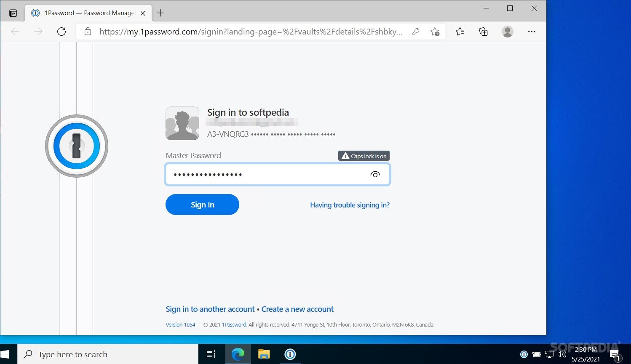The image size is (631, 364).
Task: Go back with browser back arrow
Action: tap(15, 32)
